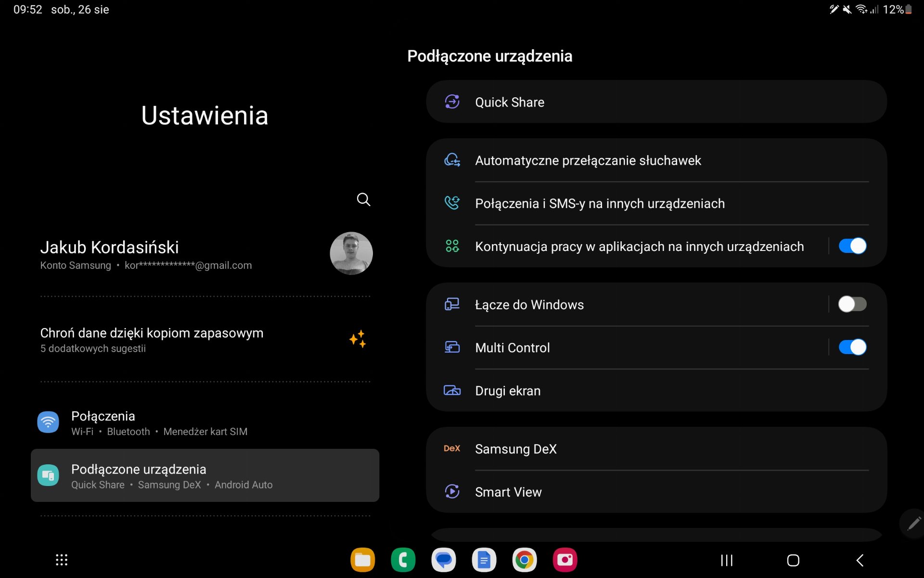Open Połączenia i SMS-y na innych urządzeniach
Screen dimensions: 924x578
tap(656, 203)
